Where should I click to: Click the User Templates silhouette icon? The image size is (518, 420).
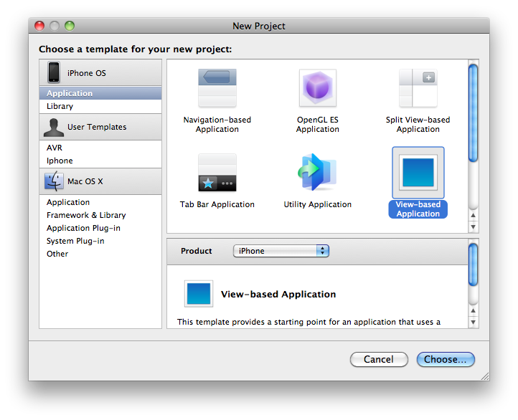pos(54,127)
